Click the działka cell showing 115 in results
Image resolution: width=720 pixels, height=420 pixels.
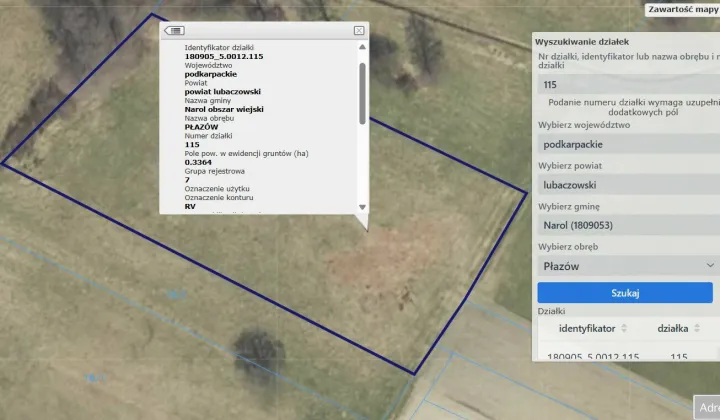(x=679, y=357)
